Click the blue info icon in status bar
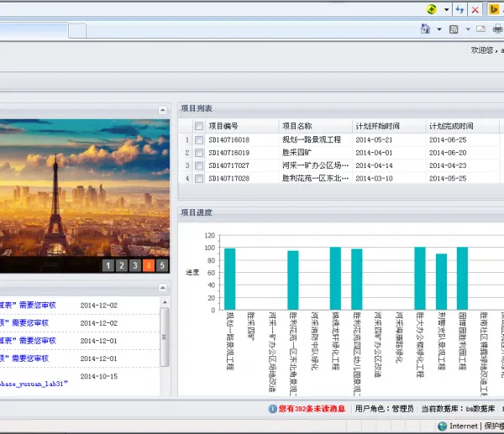Image resolution: width=504 pixels, height=434 pixels. pyautogui.click(x=272, y=409)
